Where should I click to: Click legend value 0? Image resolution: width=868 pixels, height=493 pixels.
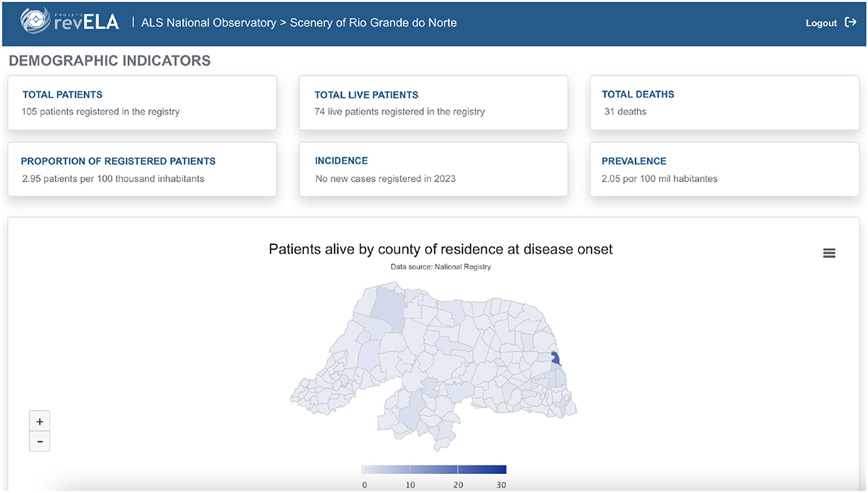pos(364,485)
